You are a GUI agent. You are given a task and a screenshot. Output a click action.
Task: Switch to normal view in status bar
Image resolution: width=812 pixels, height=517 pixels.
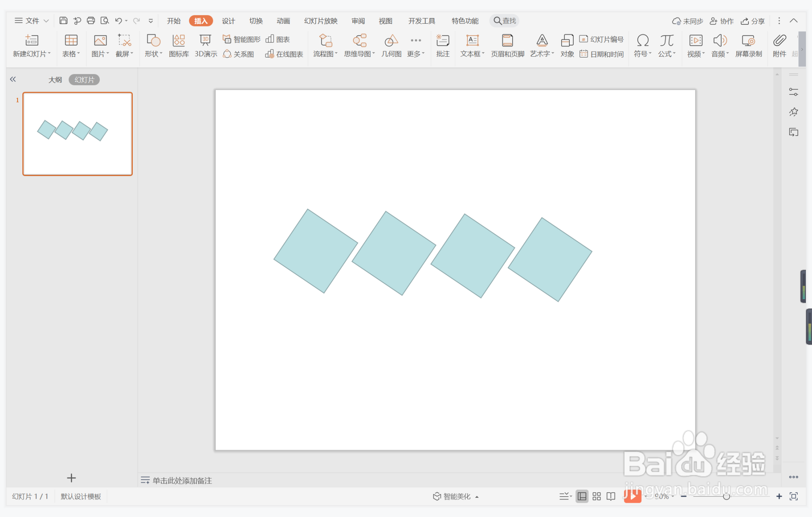(x=582, y=496)
